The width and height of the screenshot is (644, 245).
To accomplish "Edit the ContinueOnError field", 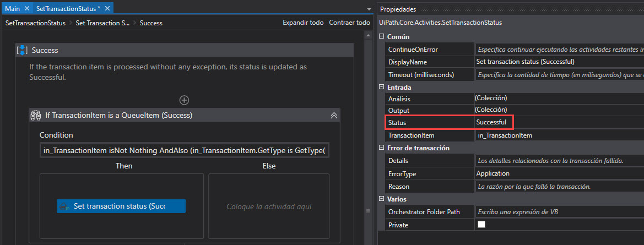I will [x=559, y=50].
